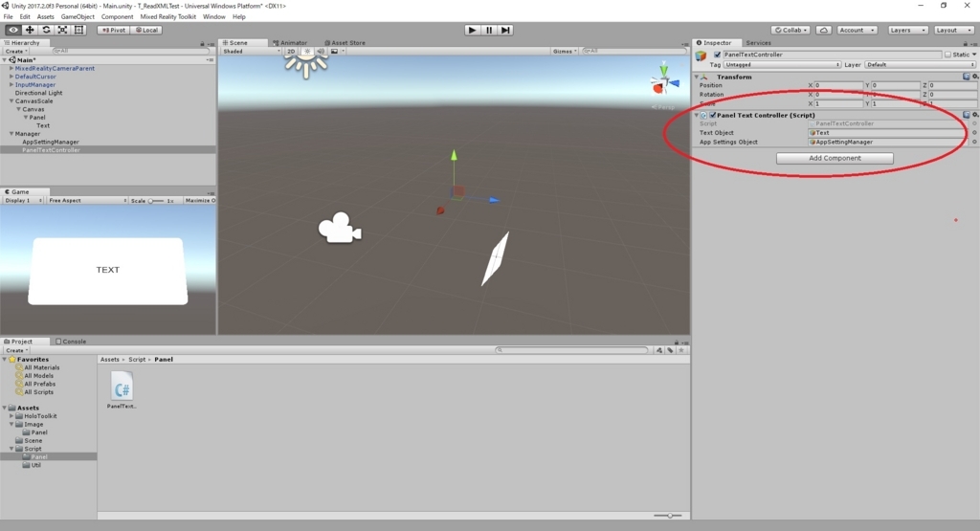Click the cloud services icon
The height and width of the screenshot is (531, 980).
[824, 30]
